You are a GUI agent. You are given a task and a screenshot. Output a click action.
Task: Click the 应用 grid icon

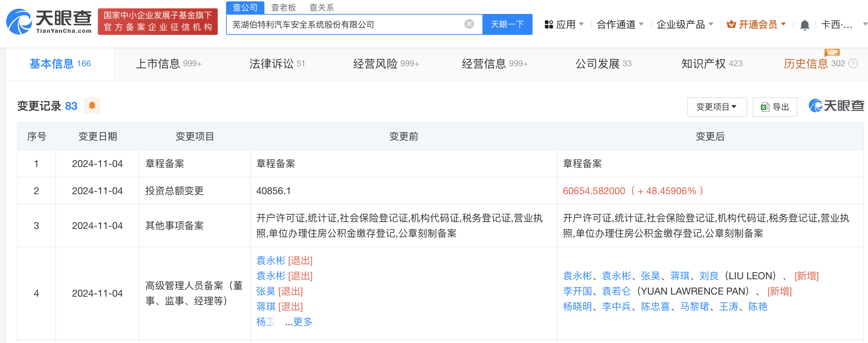[x=549, y=24]
